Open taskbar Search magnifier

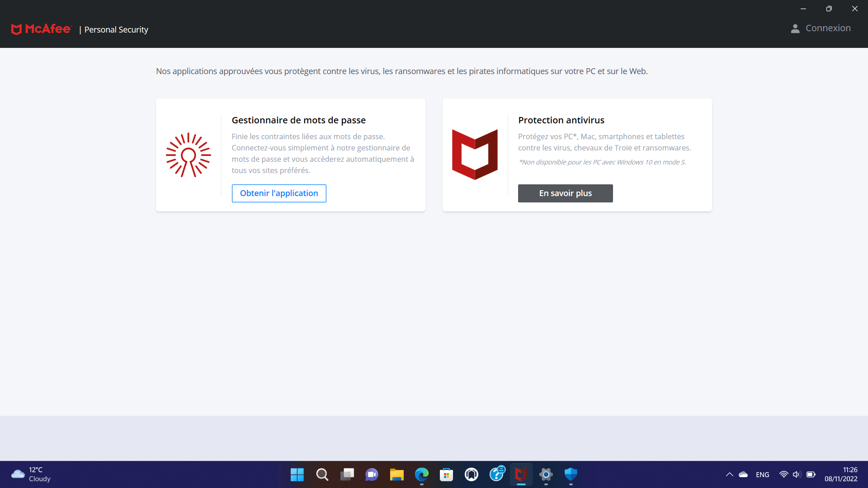[322, 474]
